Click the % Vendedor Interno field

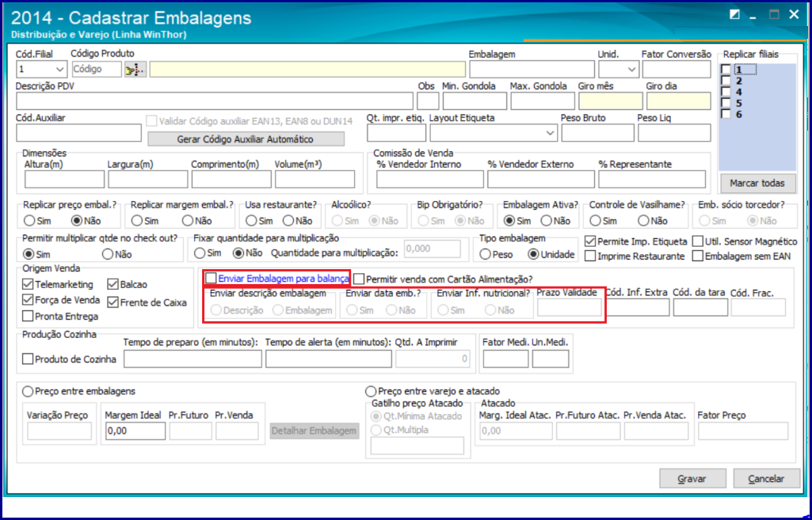point(430,179)
